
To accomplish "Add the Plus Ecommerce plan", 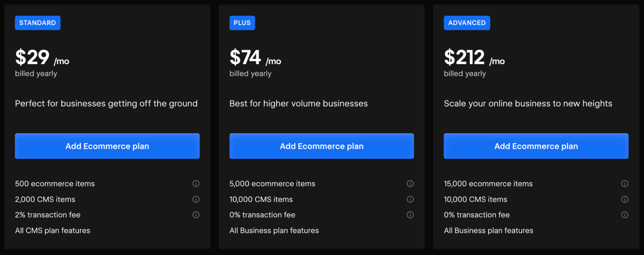I will click(321, 146).
